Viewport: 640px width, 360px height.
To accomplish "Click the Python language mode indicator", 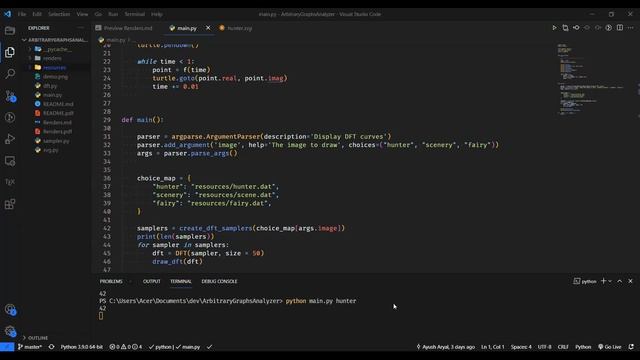I will click(583, 347).
